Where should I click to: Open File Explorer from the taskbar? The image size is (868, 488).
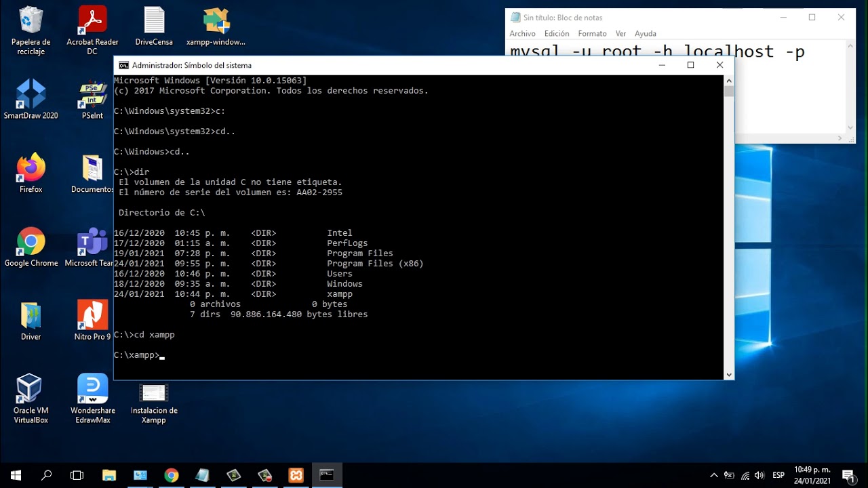point(109,475)
